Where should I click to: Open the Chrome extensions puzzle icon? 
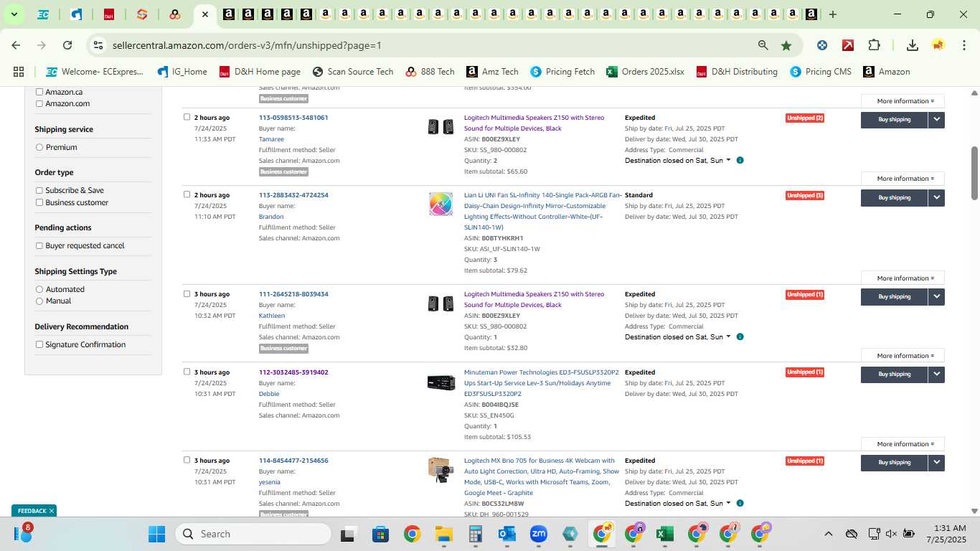874,45
